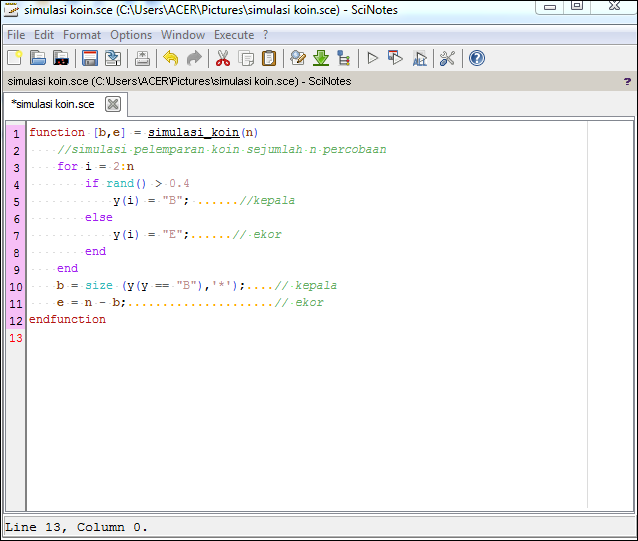The height and width of the screenshot is (541, 638).
Task: Save the file with the red floppy icon
Action: pos(90,58)
